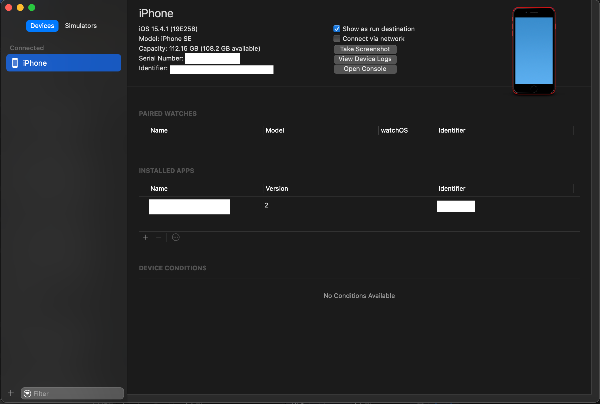Switch to the Simulators tab
The image size is (600, 404).
81,26
